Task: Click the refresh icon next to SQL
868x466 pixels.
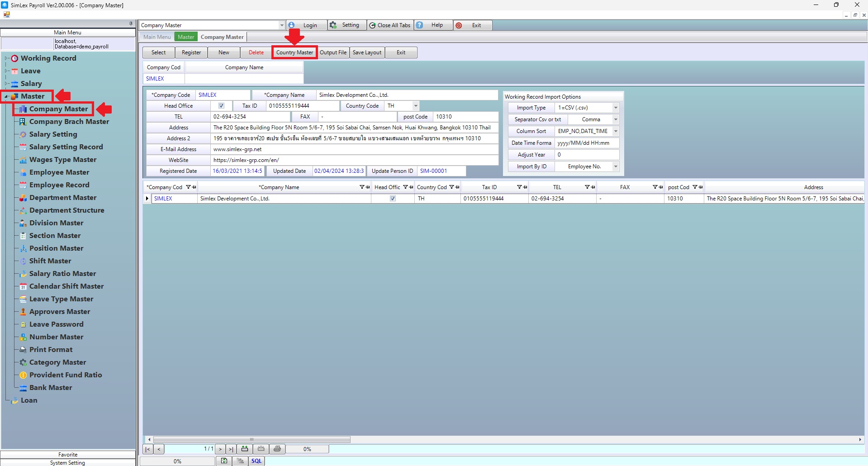Action: pos(224,461)
